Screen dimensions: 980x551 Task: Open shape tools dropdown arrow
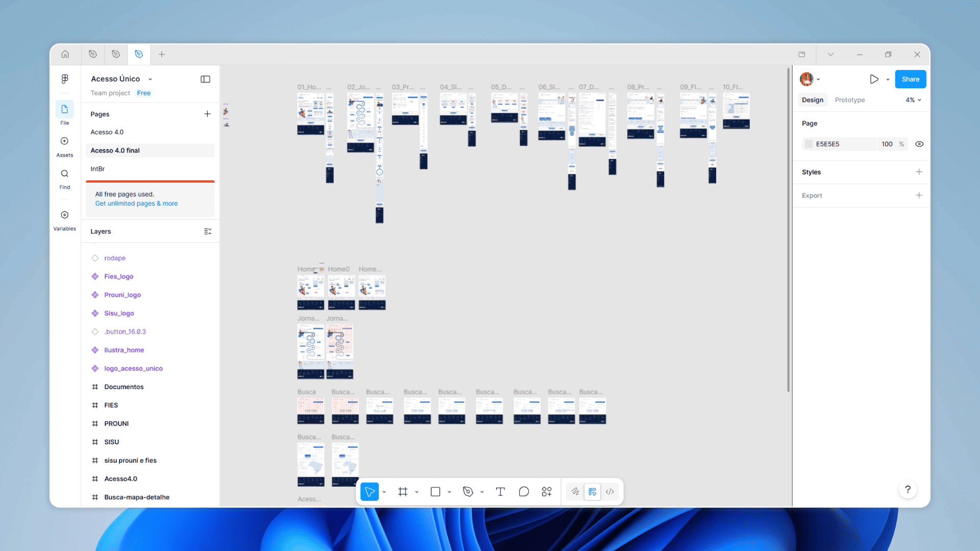449,492
